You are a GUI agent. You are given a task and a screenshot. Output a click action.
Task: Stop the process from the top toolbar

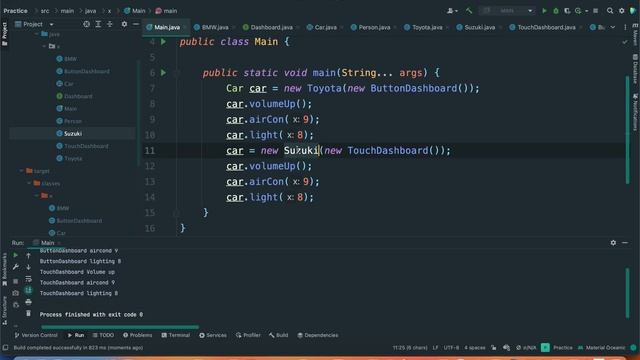coord(596,11)
